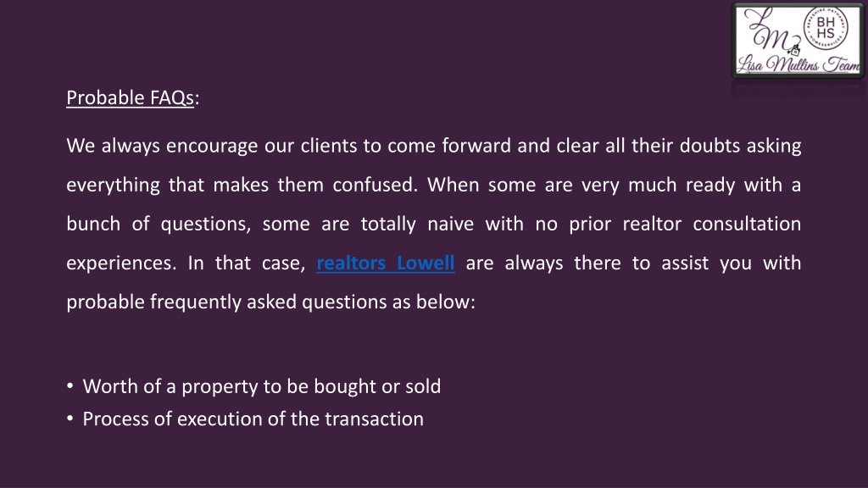Viewport: 868px width, 488px height.
Task: Select the 'Worth of a property' bullet
Action: tap(262, 386)
